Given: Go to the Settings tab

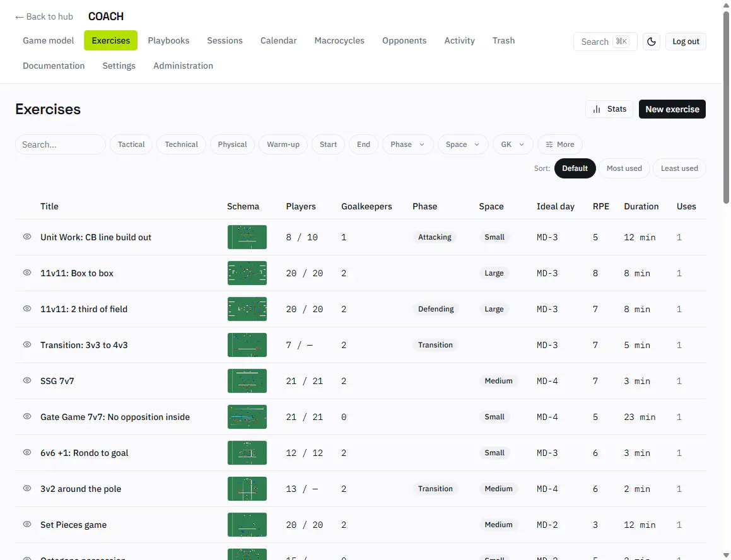Looking at the screenshot, I should (119, 66).
